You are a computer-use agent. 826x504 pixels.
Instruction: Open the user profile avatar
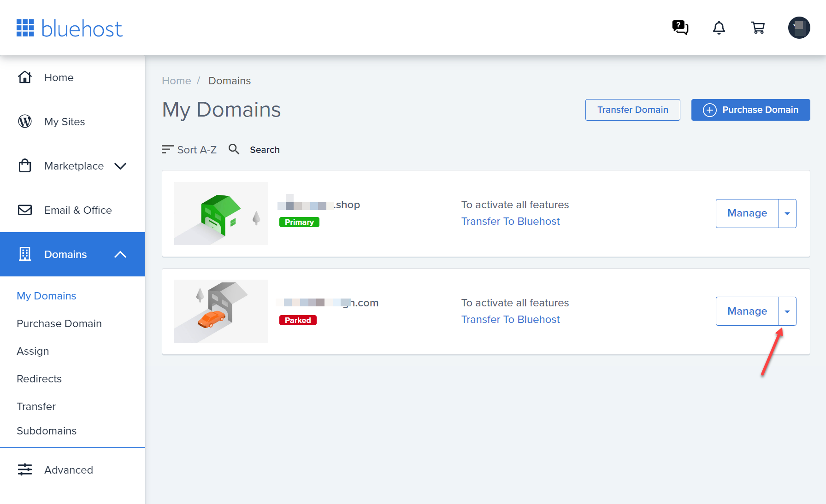coord(799,28)
